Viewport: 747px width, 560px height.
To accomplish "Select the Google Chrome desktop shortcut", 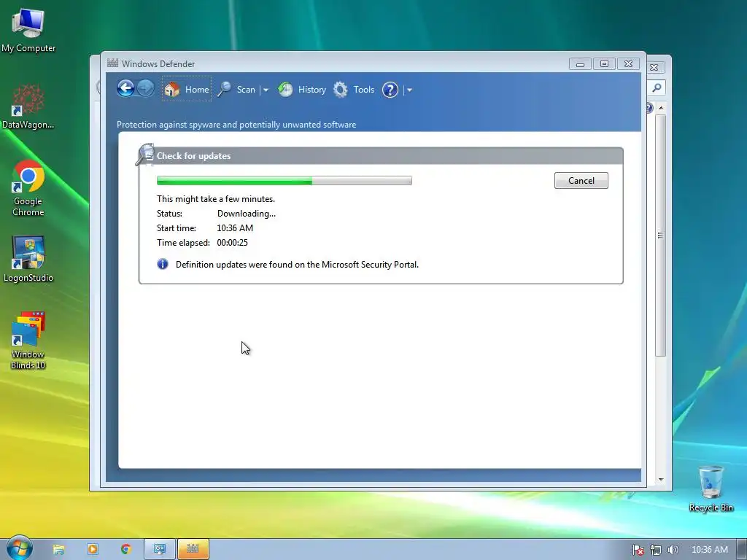I will click(28, 189).
